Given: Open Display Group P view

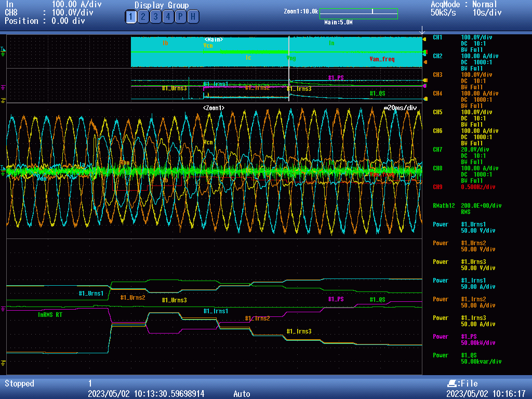Looking at the screenshot, I should click(x=180, y=17).
